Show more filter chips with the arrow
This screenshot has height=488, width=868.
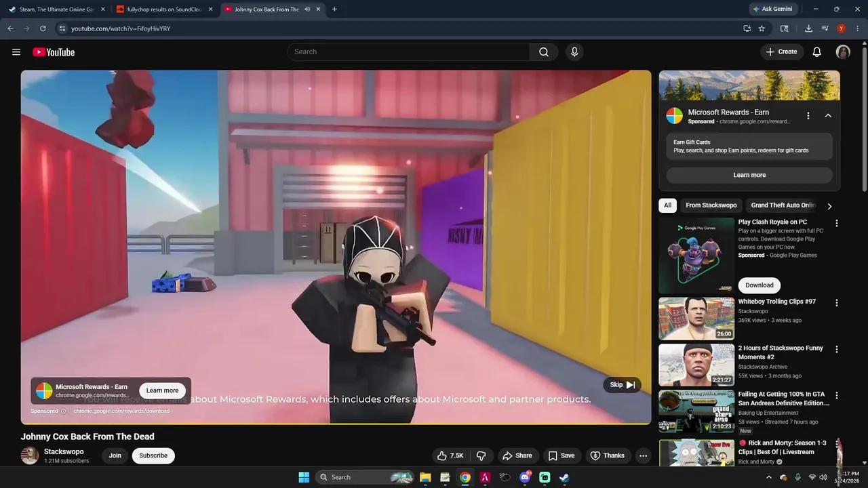pos(829,206)
